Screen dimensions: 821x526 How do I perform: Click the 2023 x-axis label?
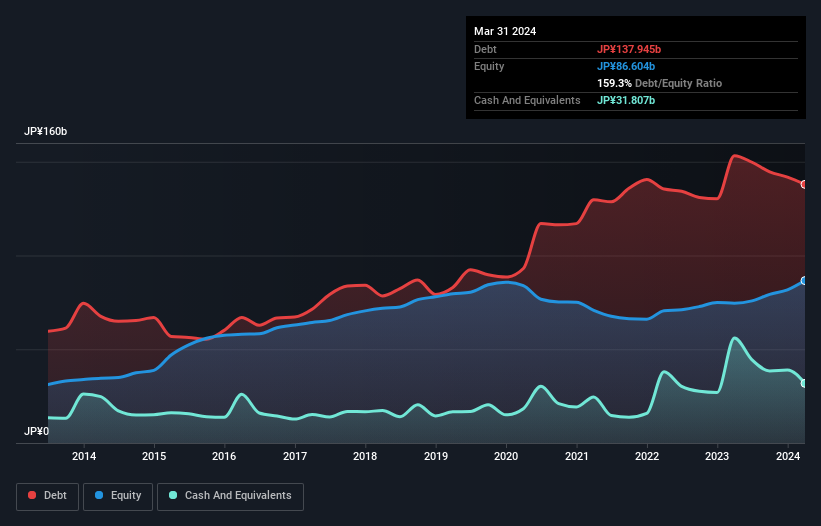(717, 456)
